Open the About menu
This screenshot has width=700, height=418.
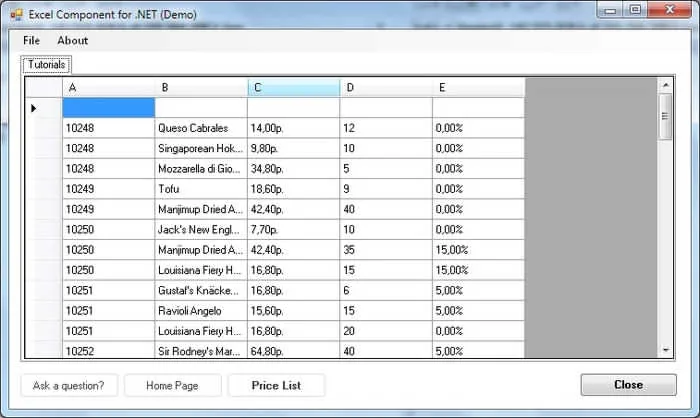pos(72,41)
